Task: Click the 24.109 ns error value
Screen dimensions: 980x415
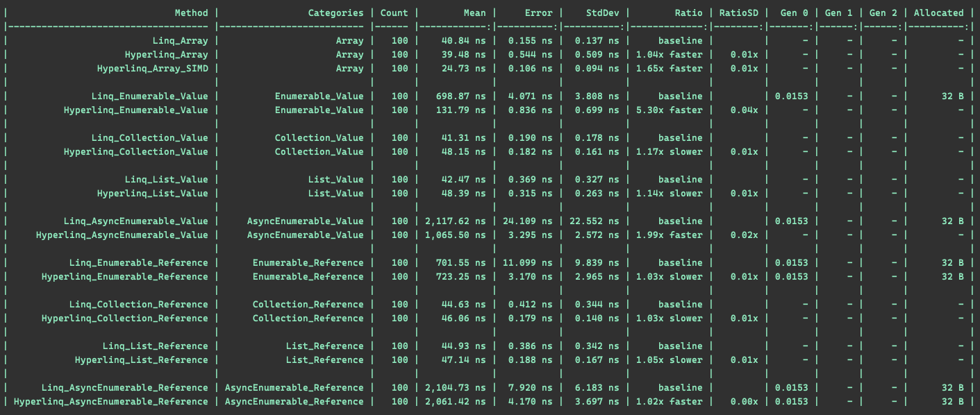Action: pos(528,221)
